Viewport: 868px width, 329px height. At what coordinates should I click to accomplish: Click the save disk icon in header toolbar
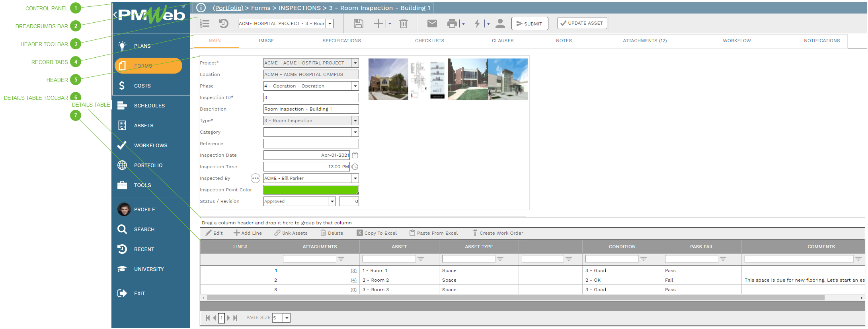[358, 24]
